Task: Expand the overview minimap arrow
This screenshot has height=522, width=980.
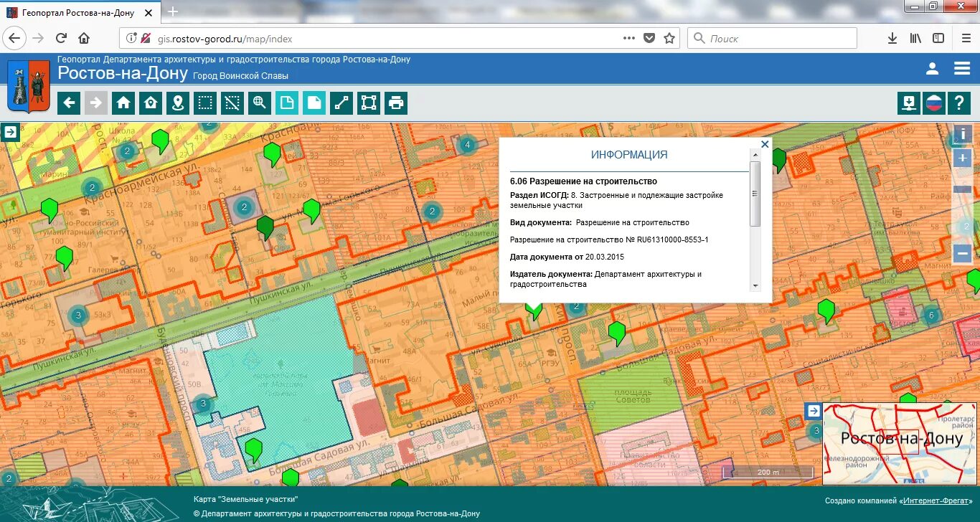Action: pos(814,411)
